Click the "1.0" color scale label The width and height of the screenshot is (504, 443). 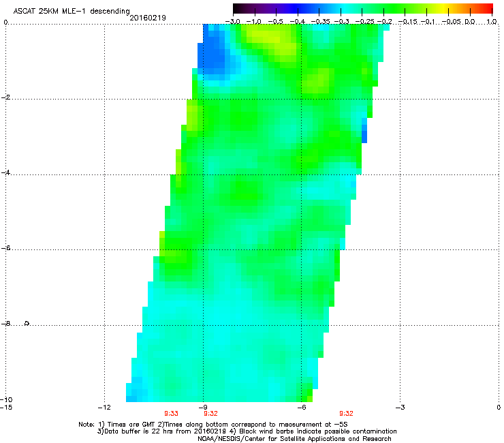492,22
